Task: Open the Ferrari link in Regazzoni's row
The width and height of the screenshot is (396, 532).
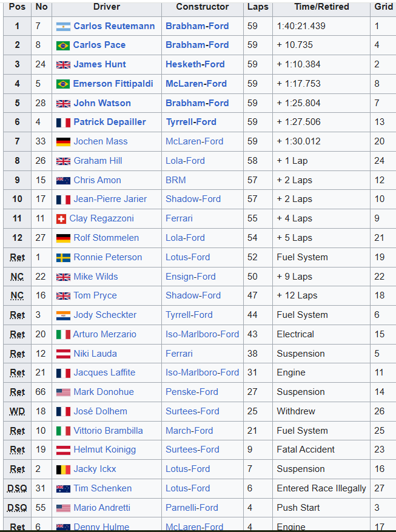Action: [179, 218]
